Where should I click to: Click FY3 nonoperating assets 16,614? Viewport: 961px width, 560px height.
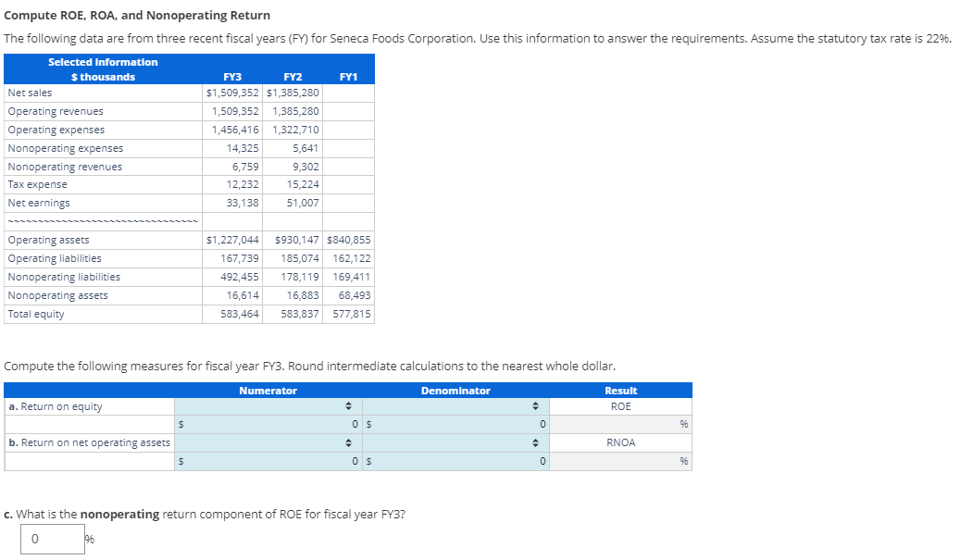pyautogui.click(x=243, y=294)
